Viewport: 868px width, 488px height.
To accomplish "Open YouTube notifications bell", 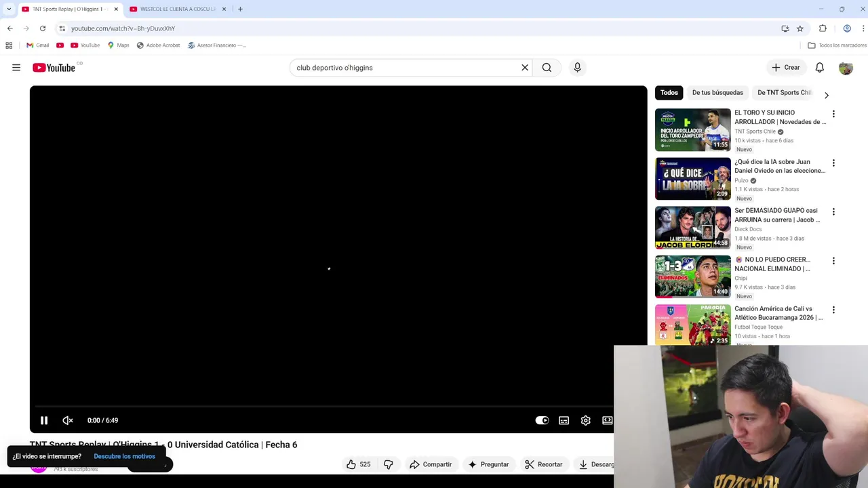I will click(x=819, y=68).
